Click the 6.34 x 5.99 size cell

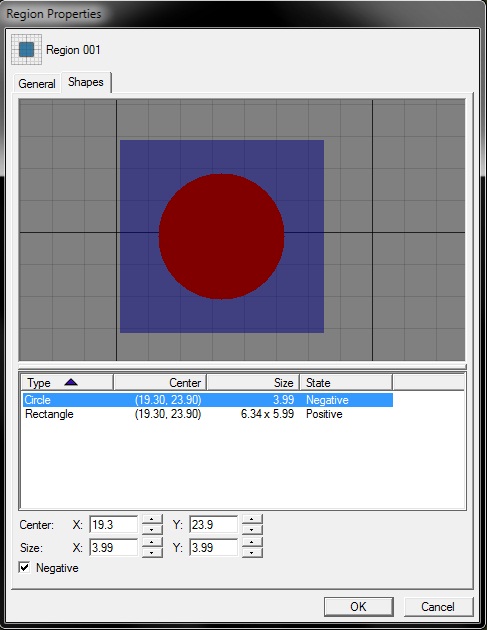(267, 414)
